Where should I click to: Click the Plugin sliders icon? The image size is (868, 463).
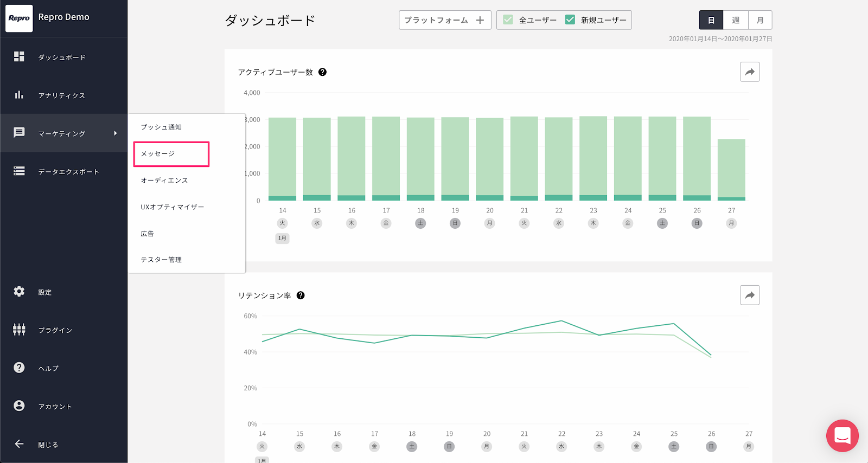click(x=19, y=330)
